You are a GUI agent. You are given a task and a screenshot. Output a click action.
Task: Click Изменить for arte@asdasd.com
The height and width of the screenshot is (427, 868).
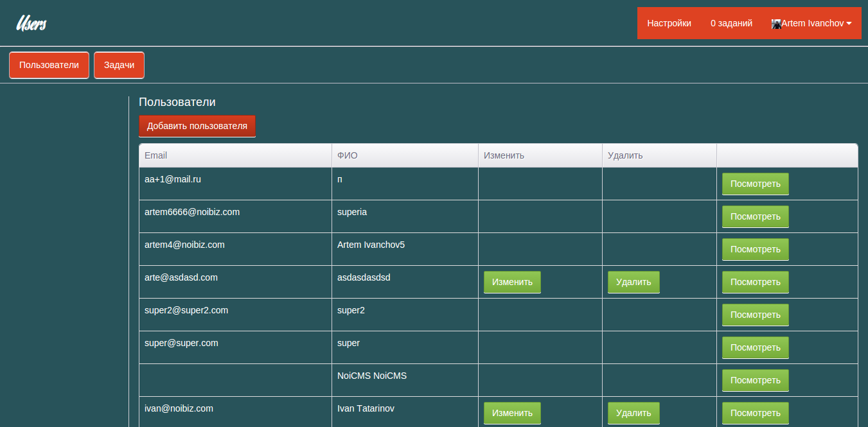tap(512, 282)
